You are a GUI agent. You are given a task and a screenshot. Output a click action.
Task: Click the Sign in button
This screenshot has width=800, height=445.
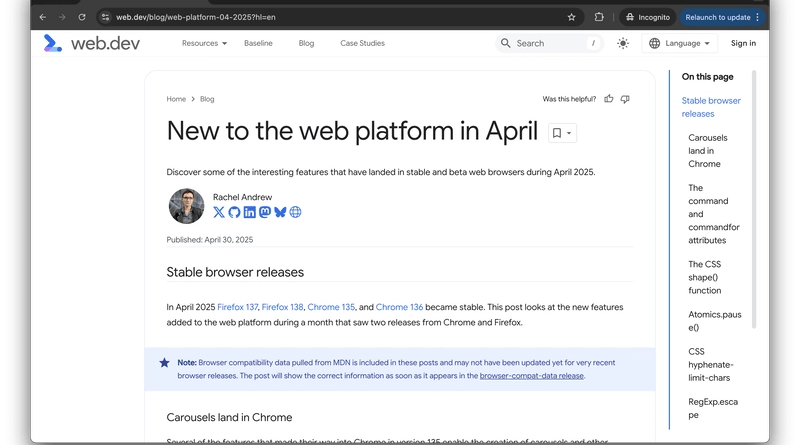coord(743,43)
